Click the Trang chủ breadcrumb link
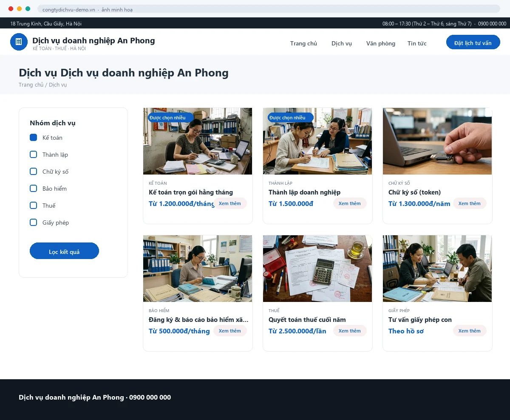 tap(31, 85)
